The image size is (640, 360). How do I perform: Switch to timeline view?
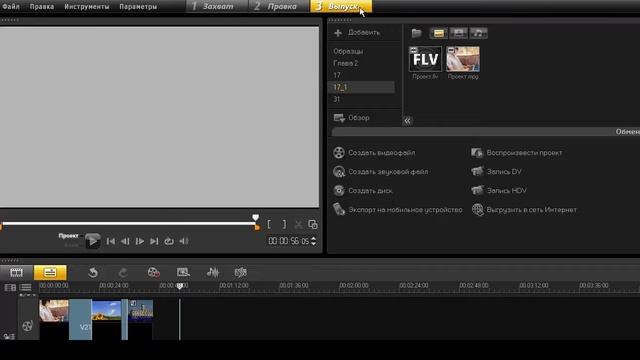coord(50,272)
